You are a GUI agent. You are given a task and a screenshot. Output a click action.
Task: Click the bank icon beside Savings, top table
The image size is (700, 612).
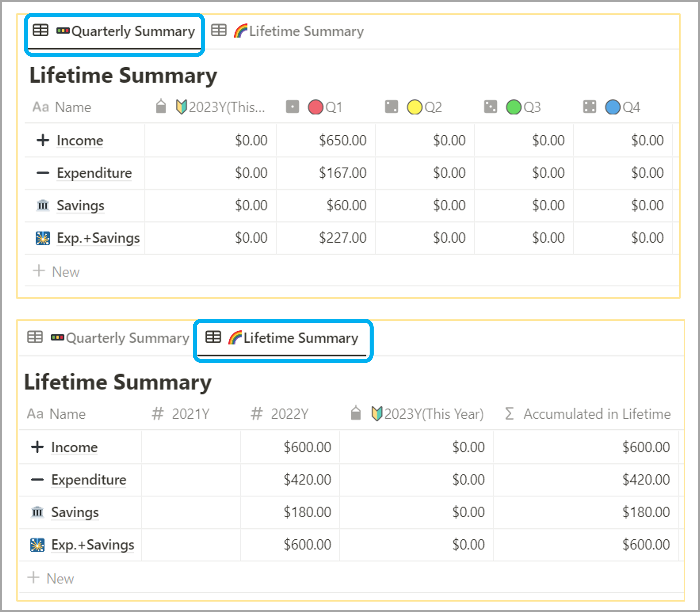tap(43, 206)
